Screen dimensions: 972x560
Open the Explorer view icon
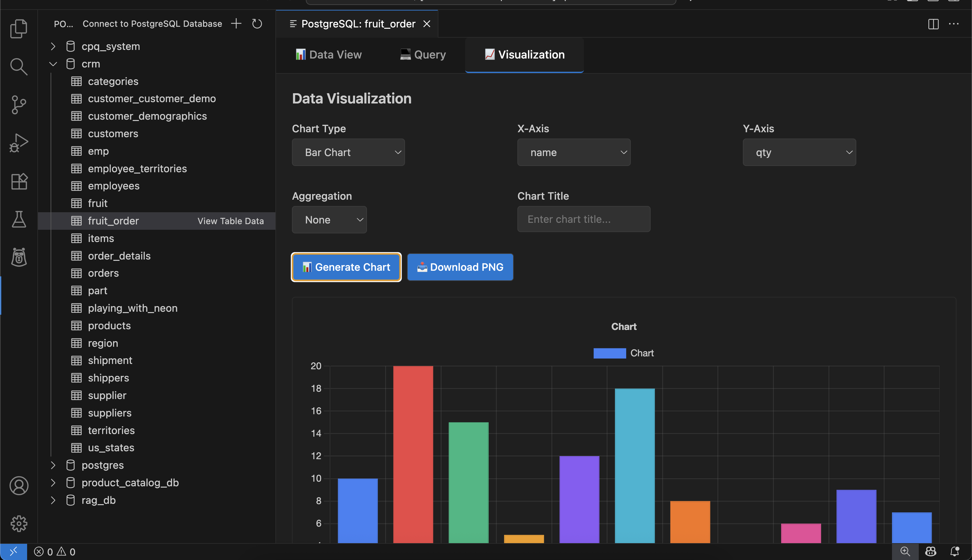pos(19,29)
